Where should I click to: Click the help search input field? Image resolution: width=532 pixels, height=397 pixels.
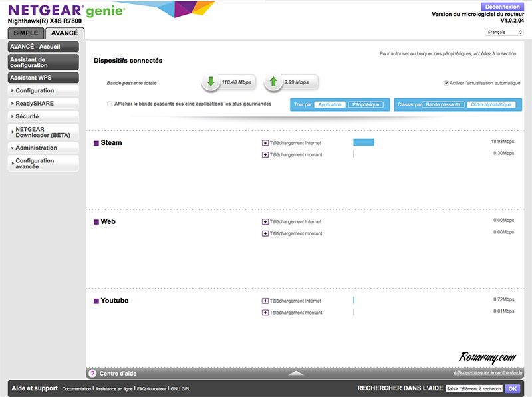[473, 388]
